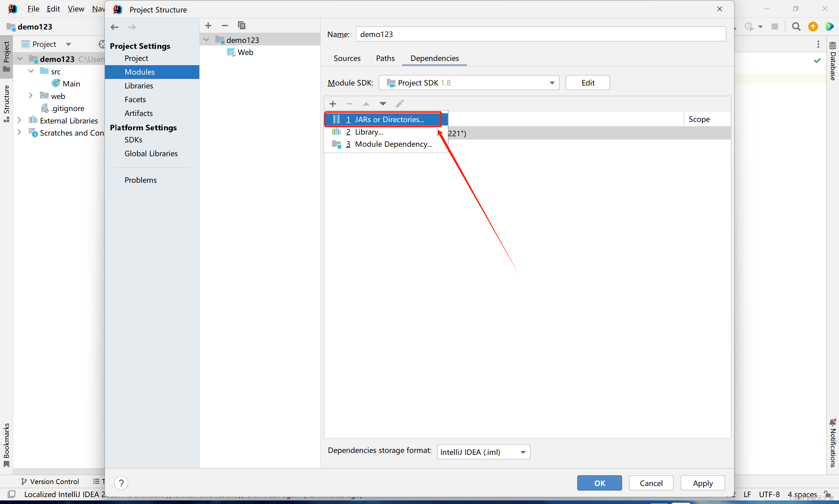
Task: Click the Libraries settings item
Action: coord(139,85)
